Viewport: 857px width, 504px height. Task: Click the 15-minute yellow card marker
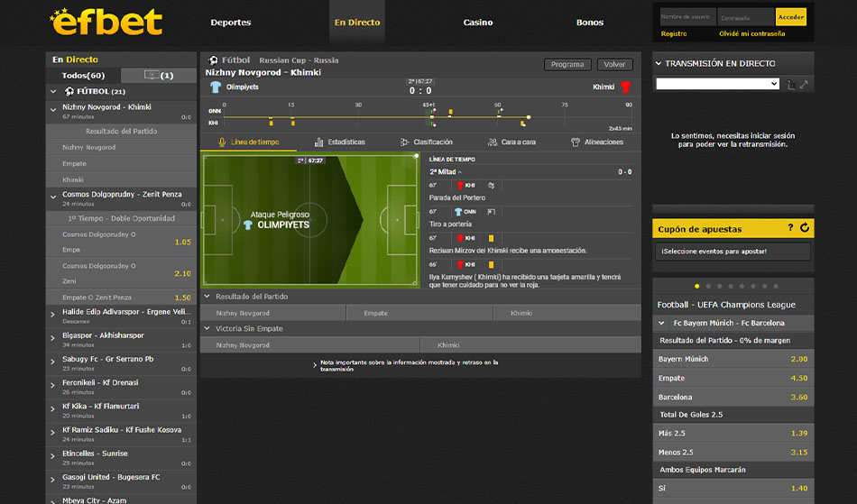click(x=293, y=123)
